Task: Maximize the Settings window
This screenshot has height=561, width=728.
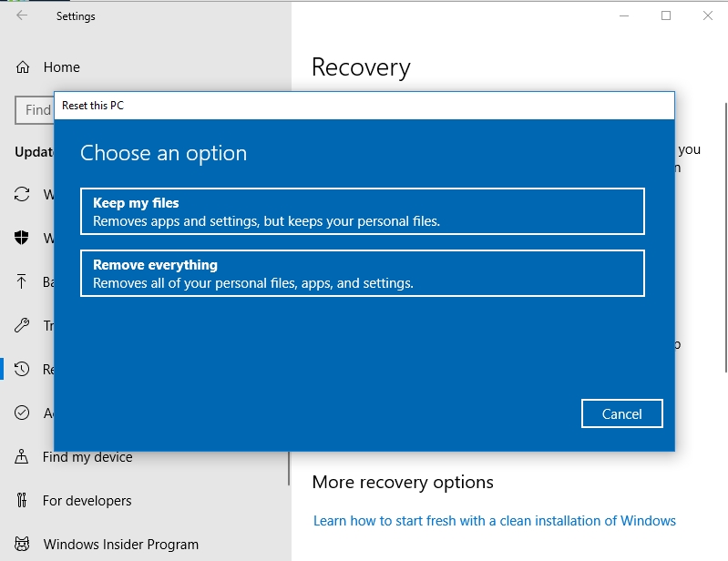Action: pos(666,16)
